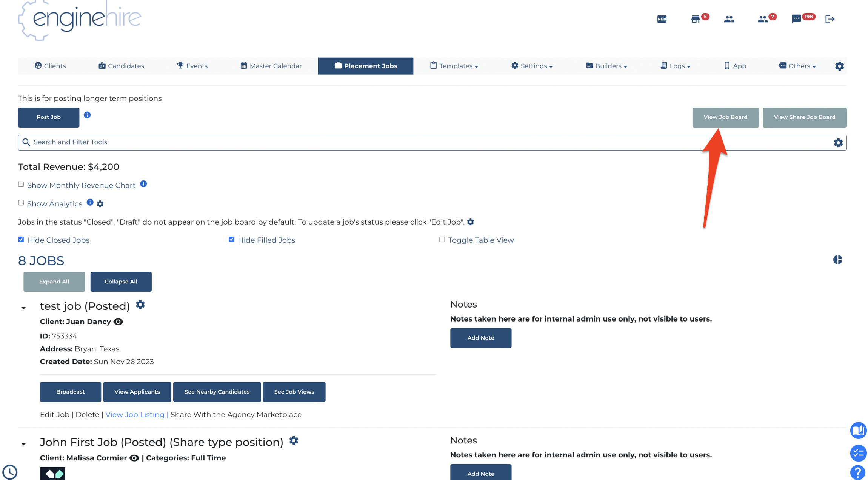Open the storefront icon with 5 badge
This screenshot has width=868, height=480.
pos(696,19)
